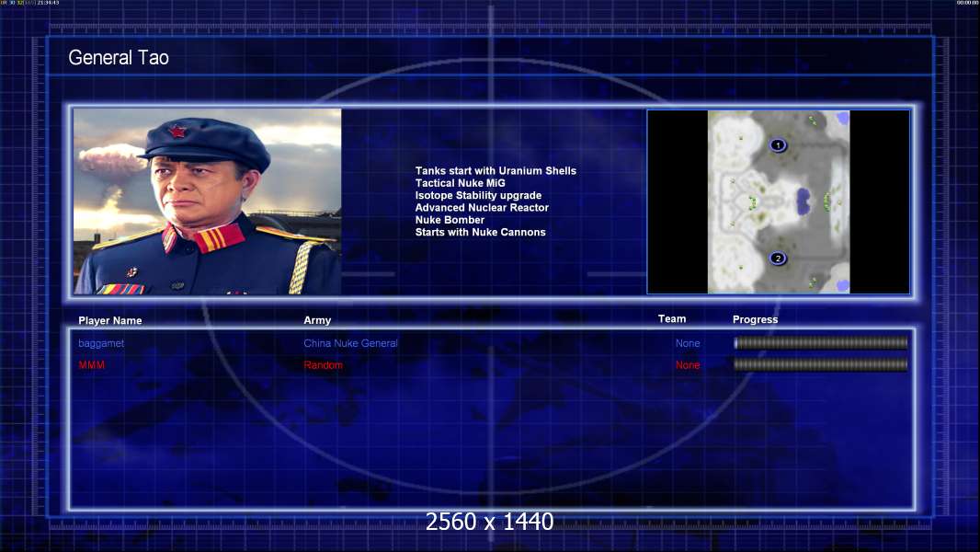980x552 pixels.
Task: Click start position 2 marker on minimap
Action: click(778, 259)
